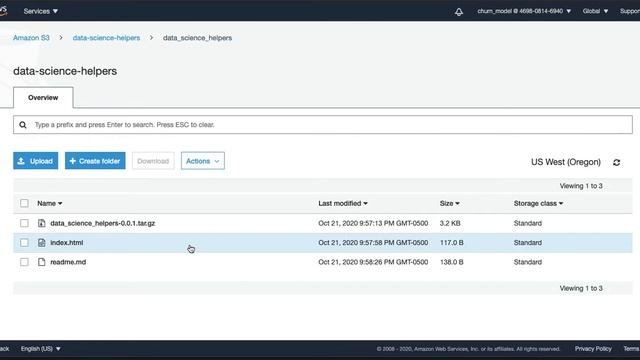Click the data-science-helpers bucket heading
Image resolution: width=640 pixels, height=360 pixels.
tap(65, 71)
